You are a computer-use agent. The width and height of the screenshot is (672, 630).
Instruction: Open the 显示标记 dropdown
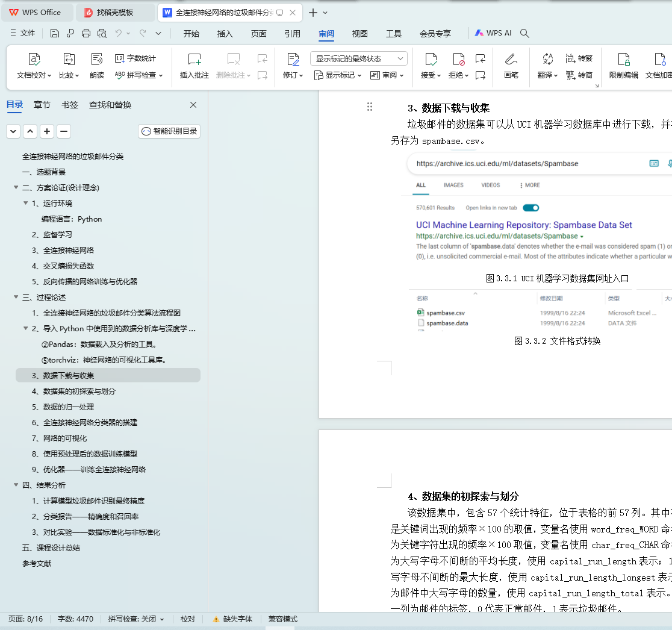tap(338, 75)
